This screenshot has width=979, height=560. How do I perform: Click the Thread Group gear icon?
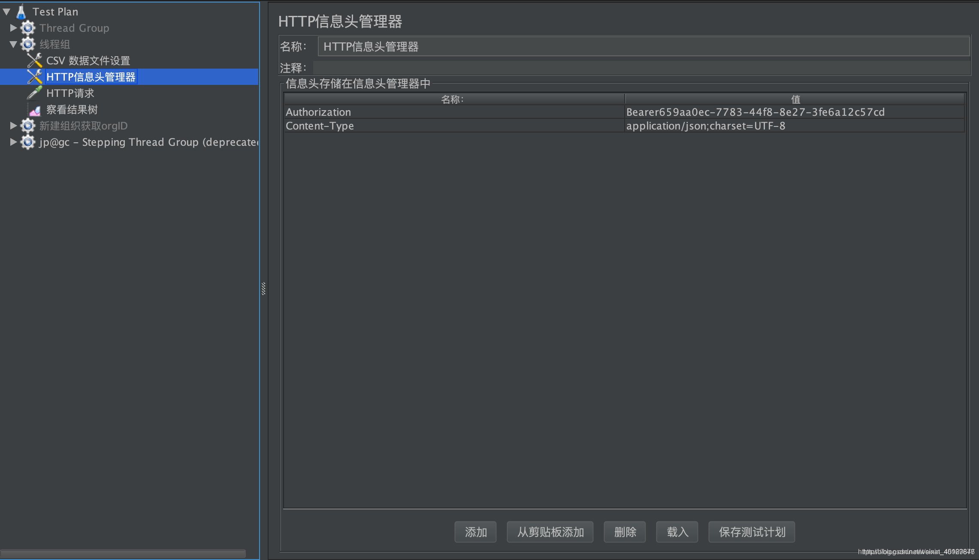pos(28,28)
